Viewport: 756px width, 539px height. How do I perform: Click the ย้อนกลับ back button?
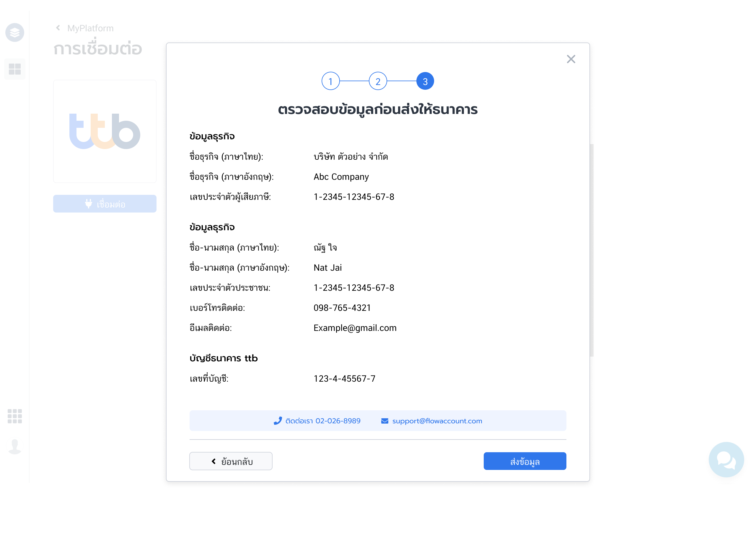231,461
